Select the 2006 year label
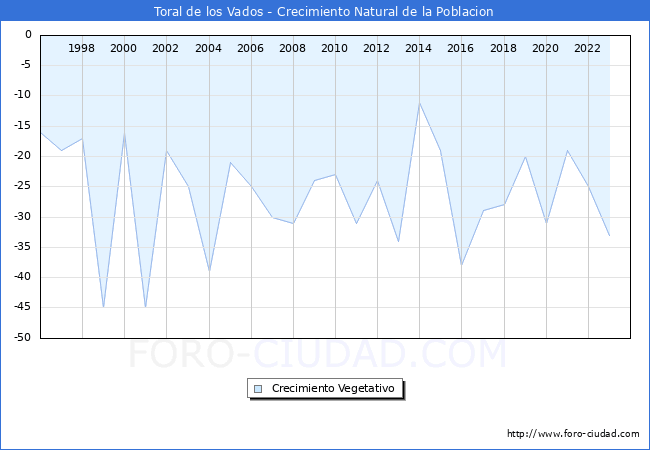The image size is (650, 450). pyautogui.click(x=250, y=48)
